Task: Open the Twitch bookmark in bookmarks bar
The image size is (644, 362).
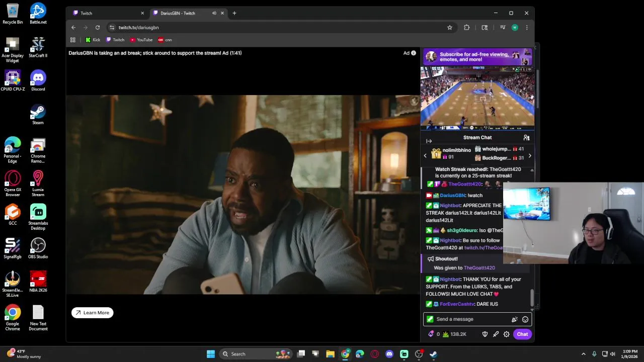Action: point(115,40)
